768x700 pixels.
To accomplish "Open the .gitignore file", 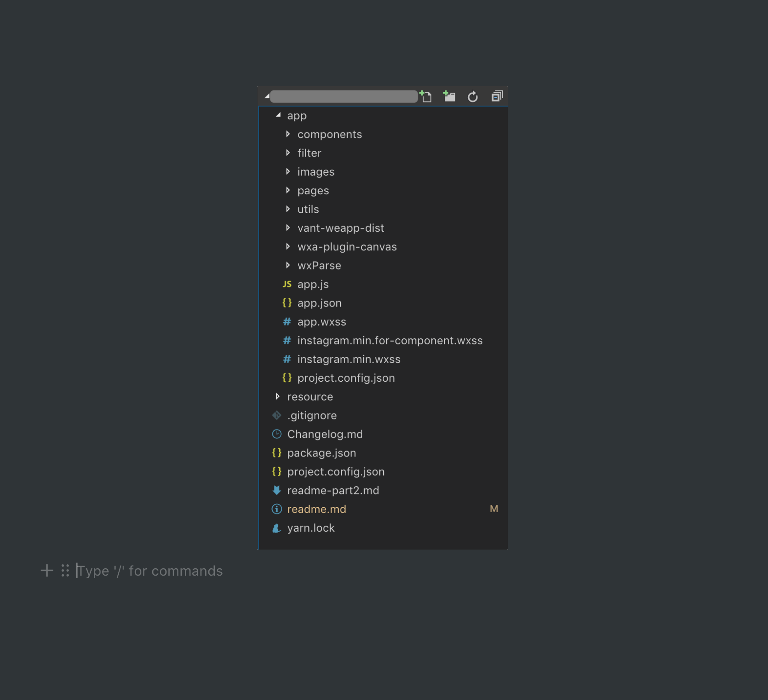I will click(312, 415).
